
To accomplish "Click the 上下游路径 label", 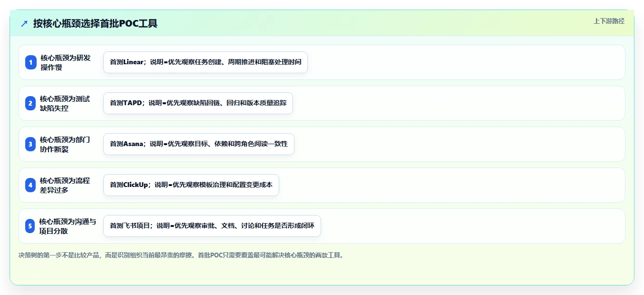I will click(609, 21).
